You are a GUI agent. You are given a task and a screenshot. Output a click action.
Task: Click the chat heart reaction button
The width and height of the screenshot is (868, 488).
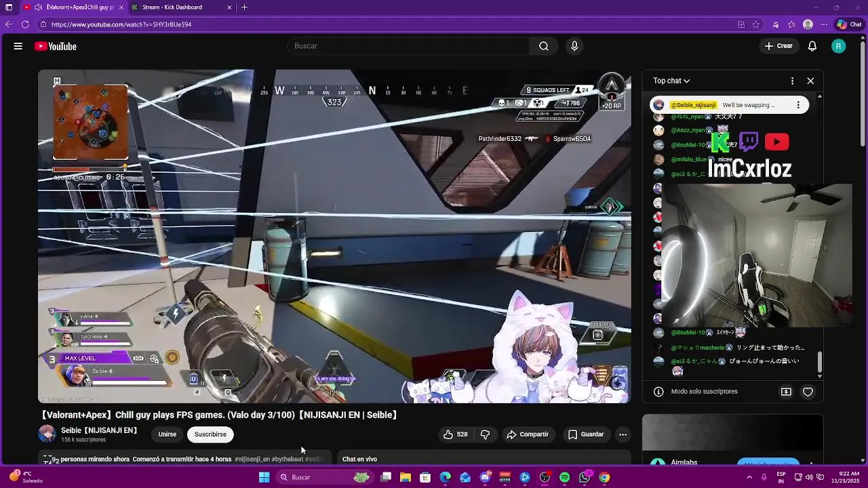click(808, 392)
